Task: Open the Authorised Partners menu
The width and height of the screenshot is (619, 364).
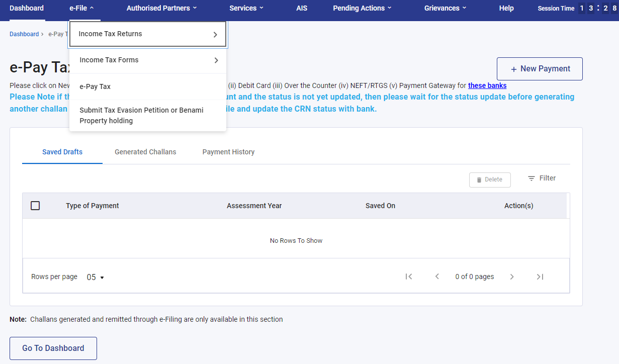Action: click(x=161, y=8)
